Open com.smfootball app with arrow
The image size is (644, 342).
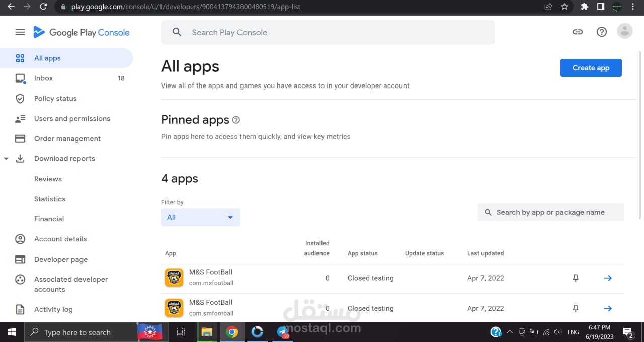(x=608, y=309)
